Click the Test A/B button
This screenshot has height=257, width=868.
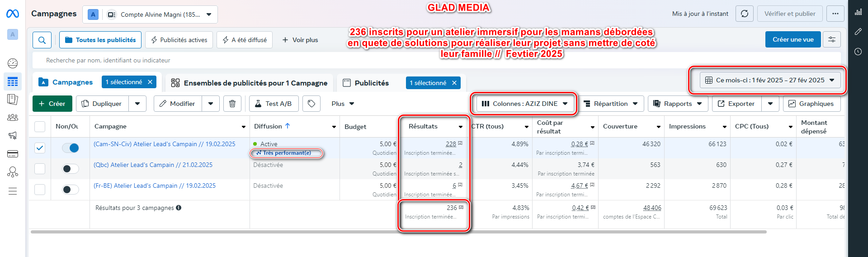274,104
